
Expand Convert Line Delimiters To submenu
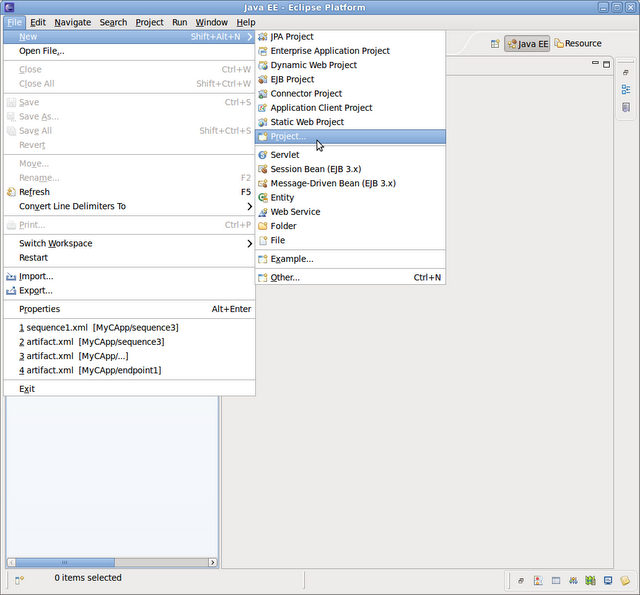(249, 206)
